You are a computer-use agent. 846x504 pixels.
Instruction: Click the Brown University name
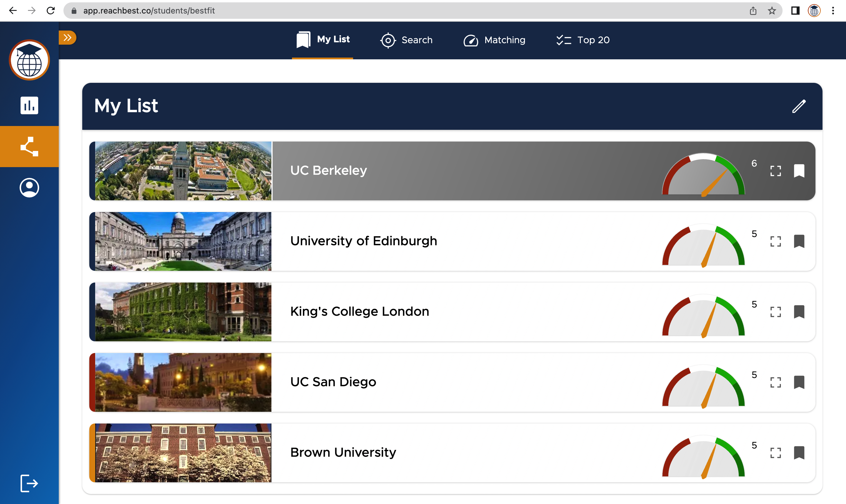tap(343, 452)
